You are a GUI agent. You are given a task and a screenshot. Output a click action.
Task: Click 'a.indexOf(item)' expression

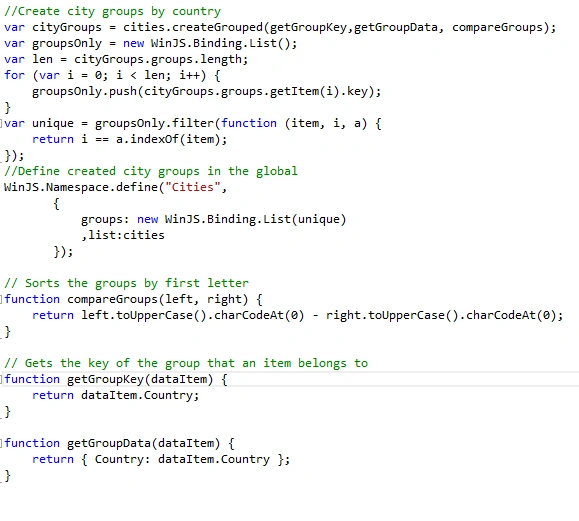[x=168, y=139]
